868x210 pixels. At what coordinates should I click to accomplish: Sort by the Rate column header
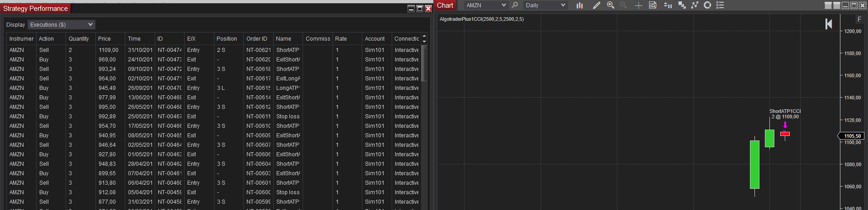(x=347, y=39)
